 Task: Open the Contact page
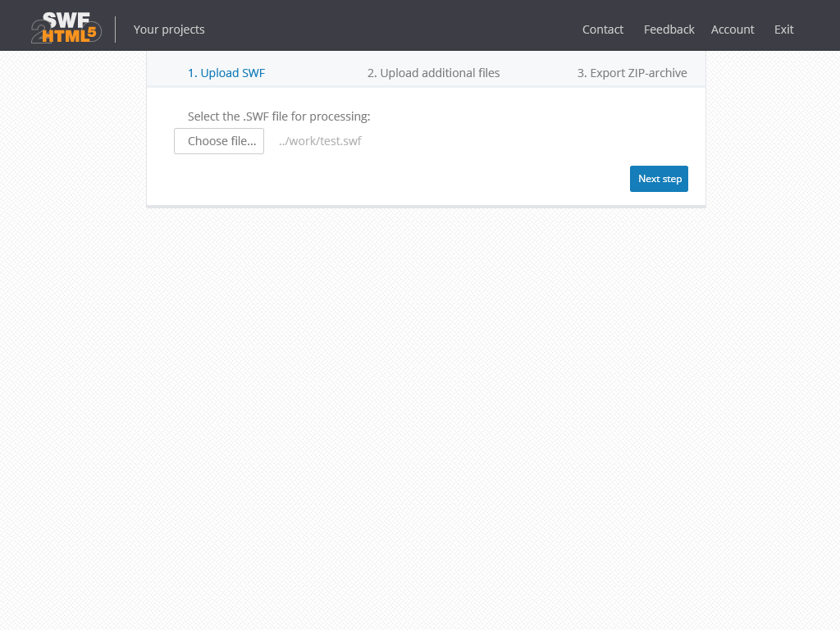coord(603,30)
